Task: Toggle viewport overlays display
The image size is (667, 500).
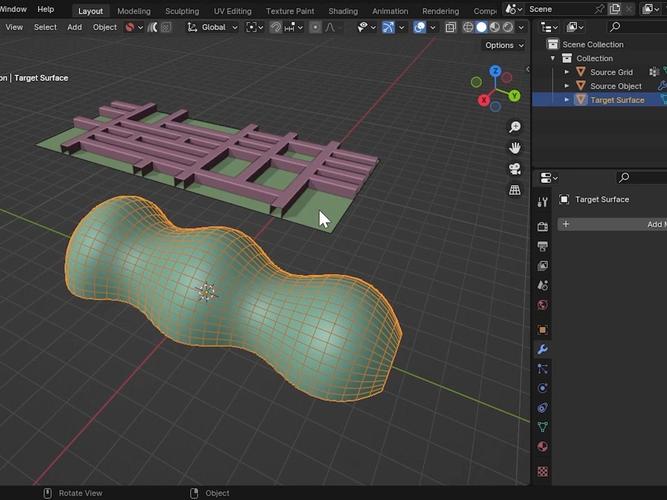Action: (419, 27)
